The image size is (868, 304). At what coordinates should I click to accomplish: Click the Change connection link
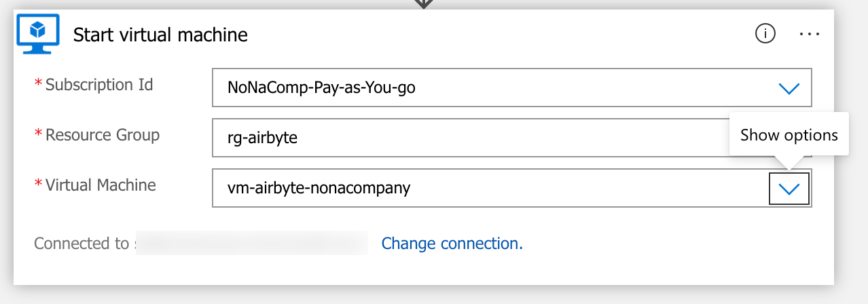452,244
